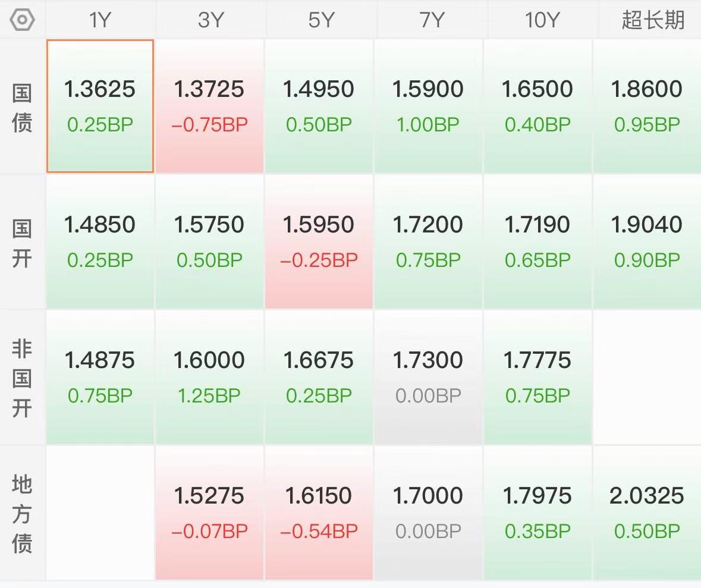Open 地方债 超长期 cell showing 2.0325
The image size is (701, 588).
(647, 512)
